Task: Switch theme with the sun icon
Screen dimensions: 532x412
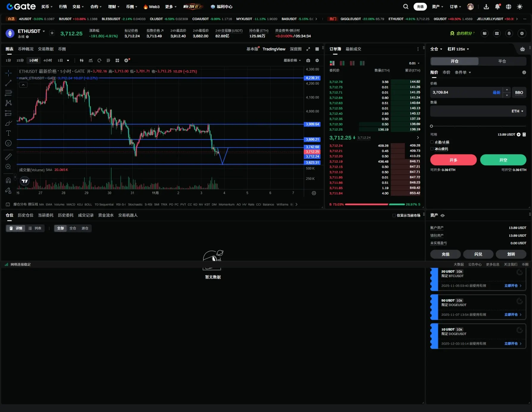Action: pos(520,7)
